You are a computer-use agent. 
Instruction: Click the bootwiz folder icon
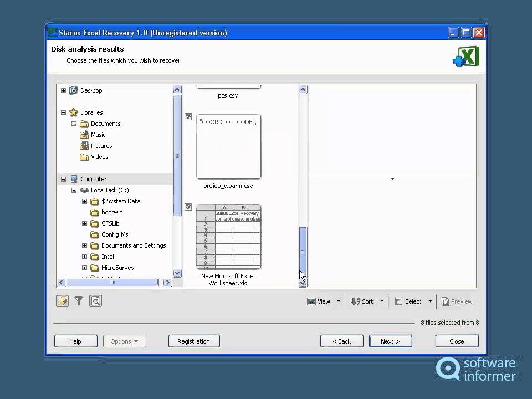point(95,213)
